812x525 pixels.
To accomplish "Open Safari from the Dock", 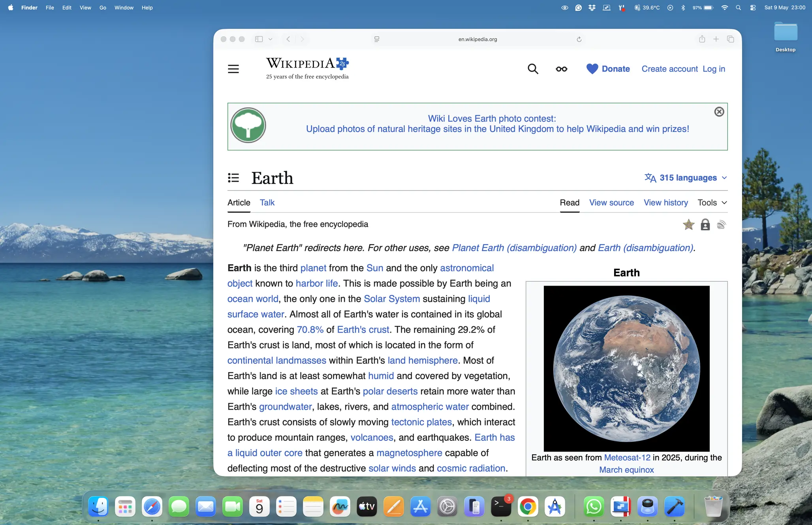I will pos(152,506).
